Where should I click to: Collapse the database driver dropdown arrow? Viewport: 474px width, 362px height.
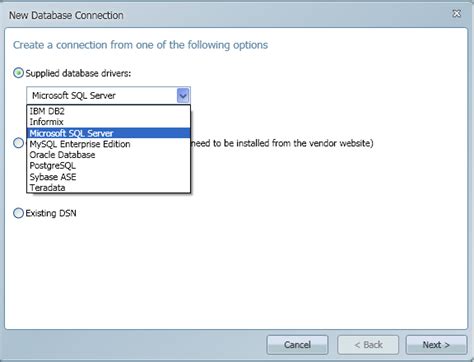[183, 96]
